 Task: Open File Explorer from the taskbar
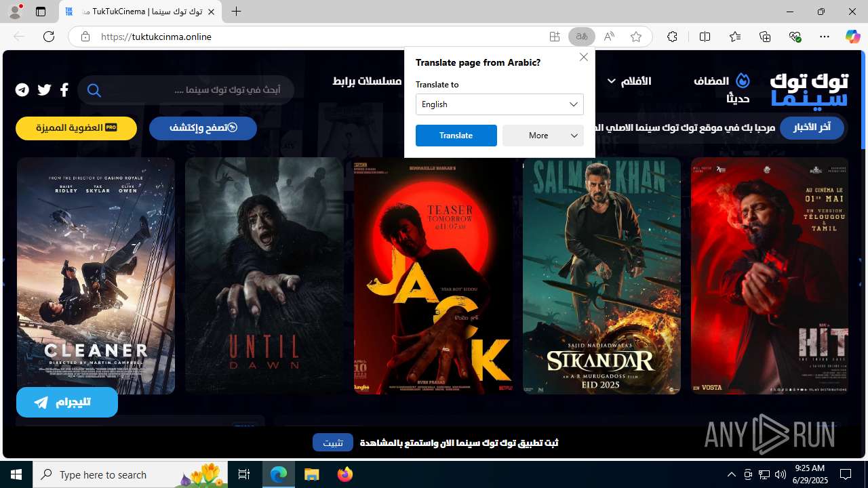312,474
